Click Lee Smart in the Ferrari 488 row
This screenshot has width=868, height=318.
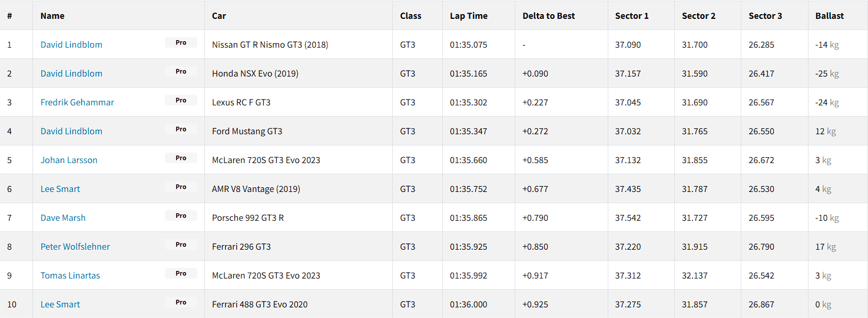pyautogui.click(x=60, y=304)
